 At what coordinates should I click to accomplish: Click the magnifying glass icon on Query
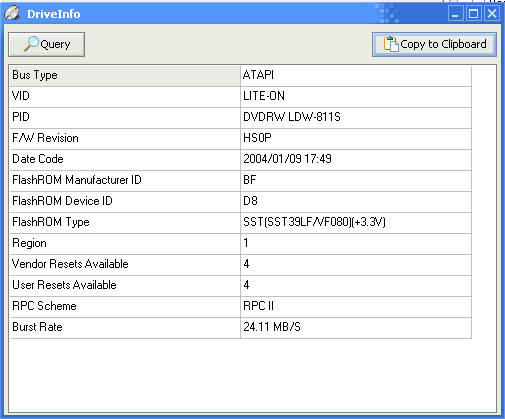pyautogui.click(x=31, y=44)
